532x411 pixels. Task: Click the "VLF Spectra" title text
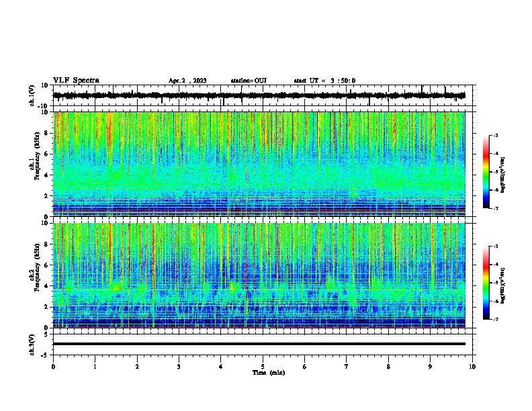[x=76, y=81]
